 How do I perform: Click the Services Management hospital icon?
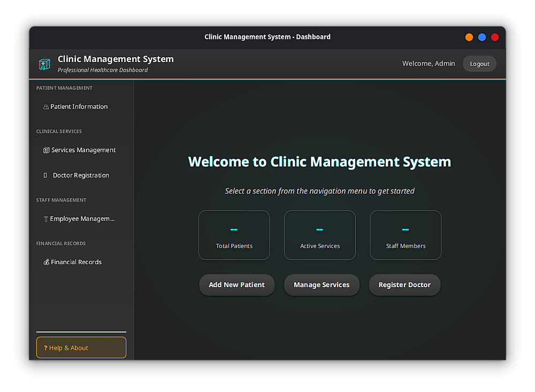coord(46,150)
